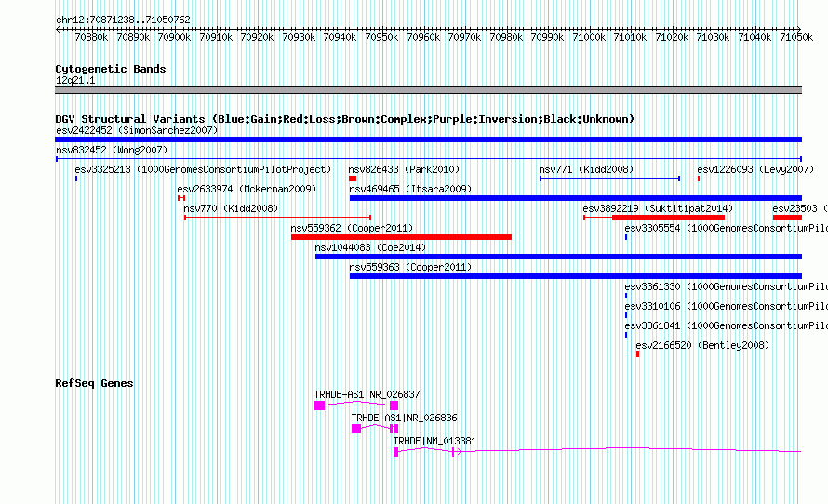Viewport: 828px width, 504px height.
Task: Open the esv2422452 (SimonSanchez2007) label
Action: [137, 130]
